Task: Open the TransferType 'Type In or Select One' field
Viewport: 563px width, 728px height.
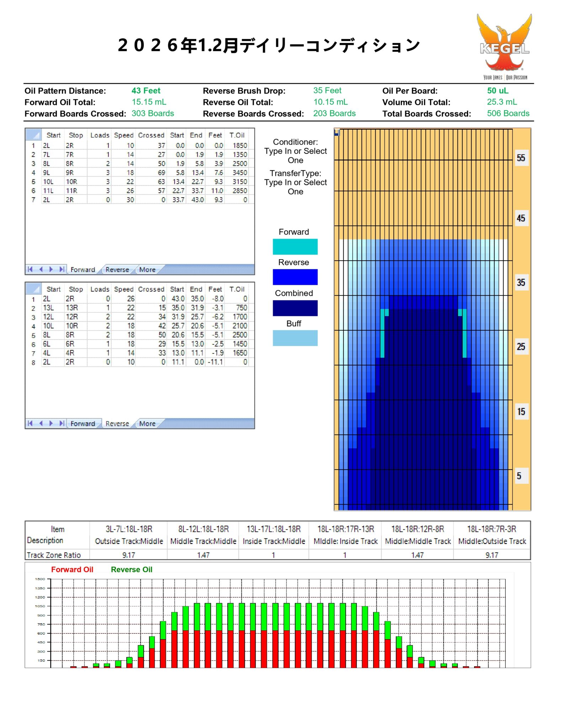Action: tap(295, 187)
